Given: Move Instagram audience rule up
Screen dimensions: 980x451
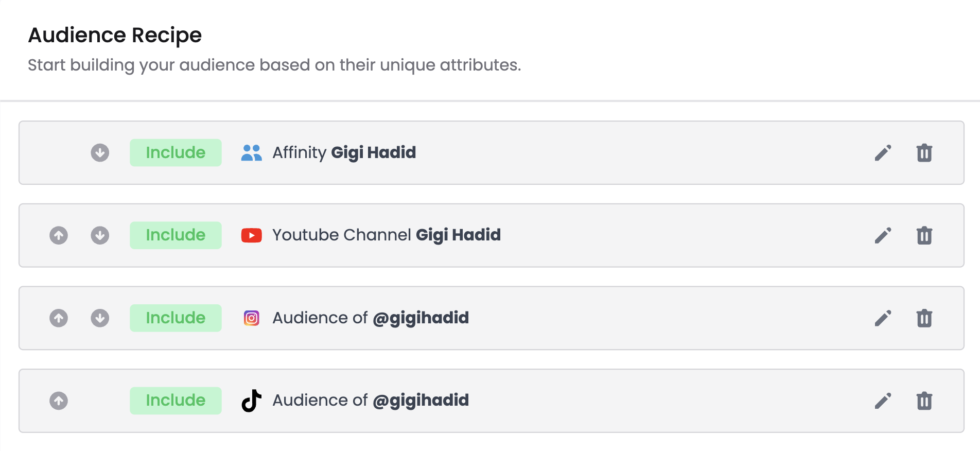Looking at the screenshot, I should 59,318.
